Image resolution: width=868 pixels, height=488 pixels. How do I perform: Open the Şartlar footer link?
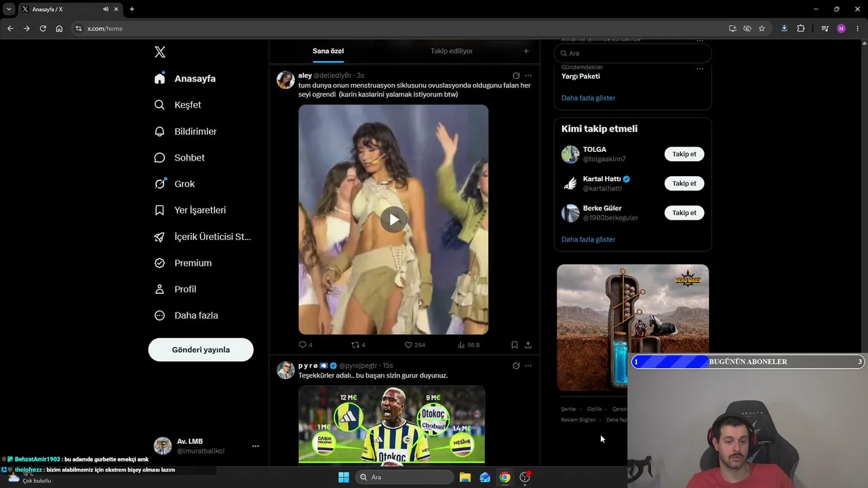pyautogui.click(x=568, y=409)
